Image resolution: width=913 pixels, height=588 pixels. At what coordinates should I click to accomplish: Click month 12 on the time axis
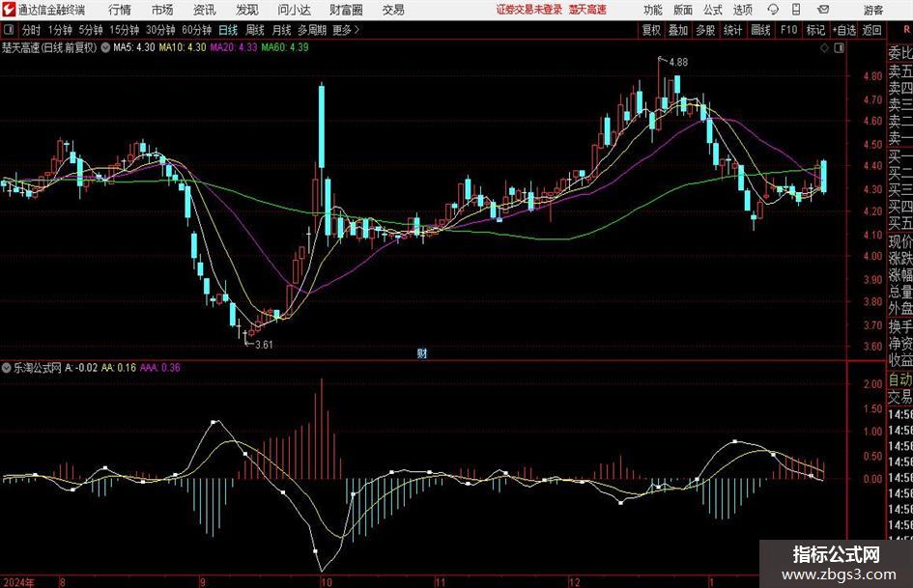click(x=575, y=582)
